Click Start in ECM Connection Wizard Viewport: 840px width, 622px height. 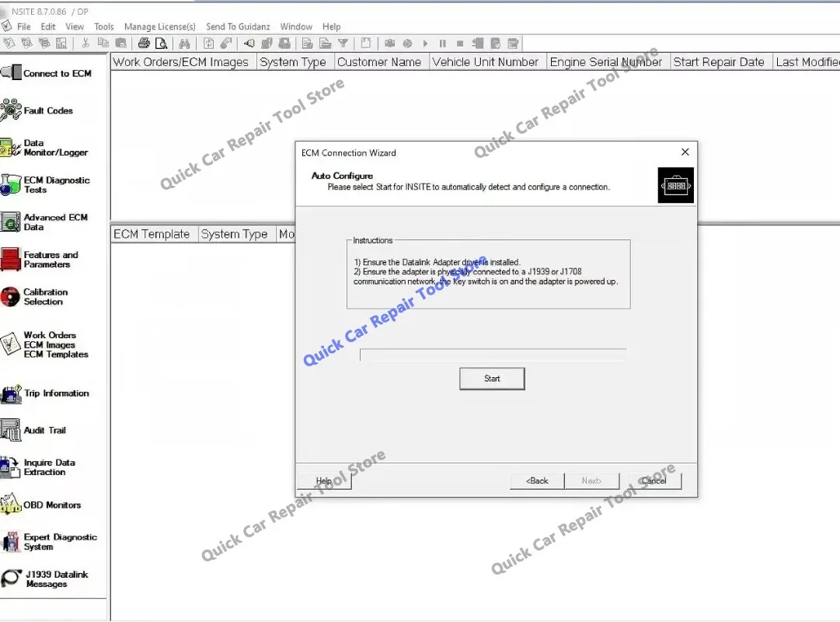(x=492, y=379)
